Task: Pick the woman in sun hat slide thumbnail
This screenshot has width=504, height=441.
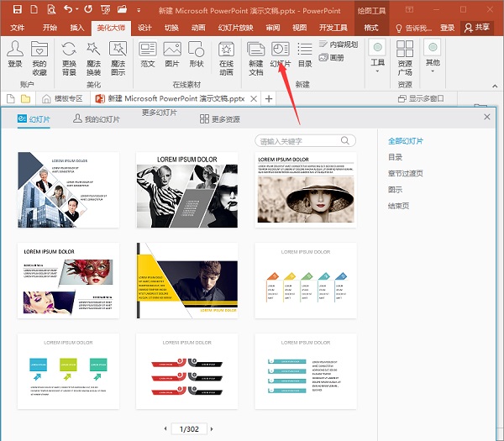Action: click(306, 190)
